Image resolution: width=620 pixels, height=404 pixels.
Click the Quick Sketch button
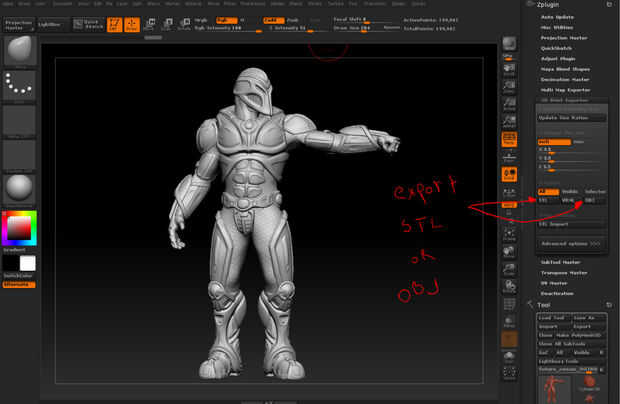[88, 25]
